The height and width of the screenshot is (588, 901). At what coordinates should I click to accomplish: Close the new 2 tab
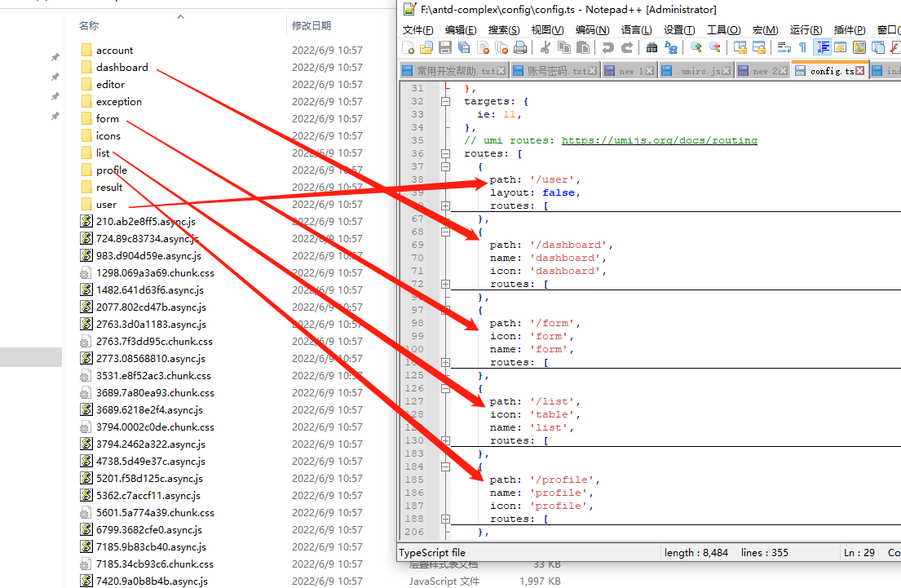point(783,71)
